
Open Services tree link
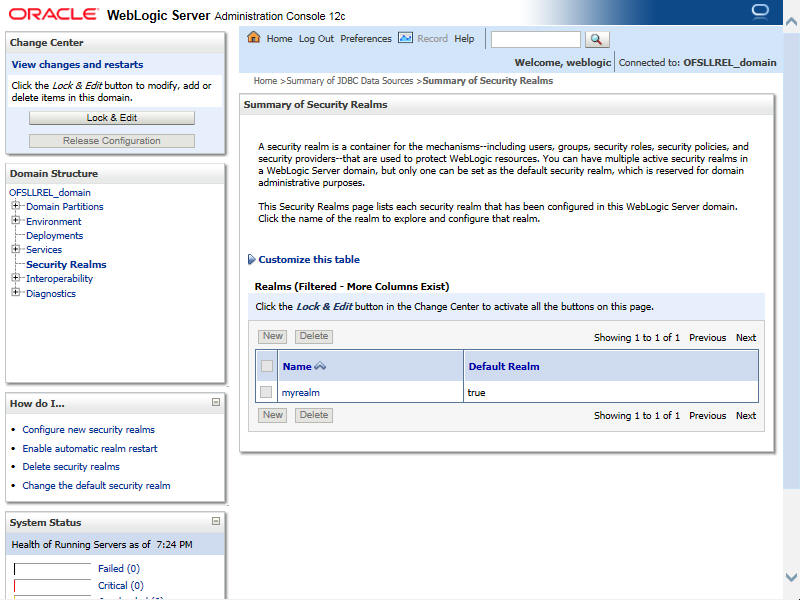click(x=44, y=250)
